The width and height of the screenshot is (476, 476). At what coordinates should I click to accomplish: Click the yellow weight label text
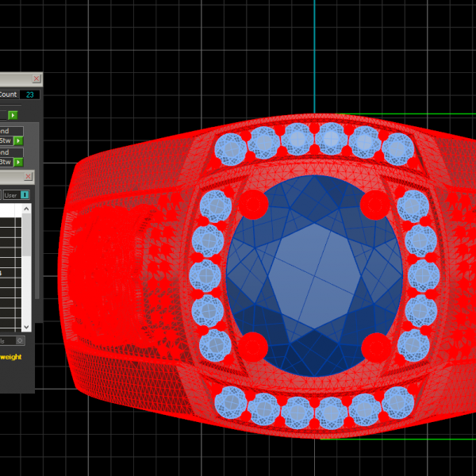(11, 357)
